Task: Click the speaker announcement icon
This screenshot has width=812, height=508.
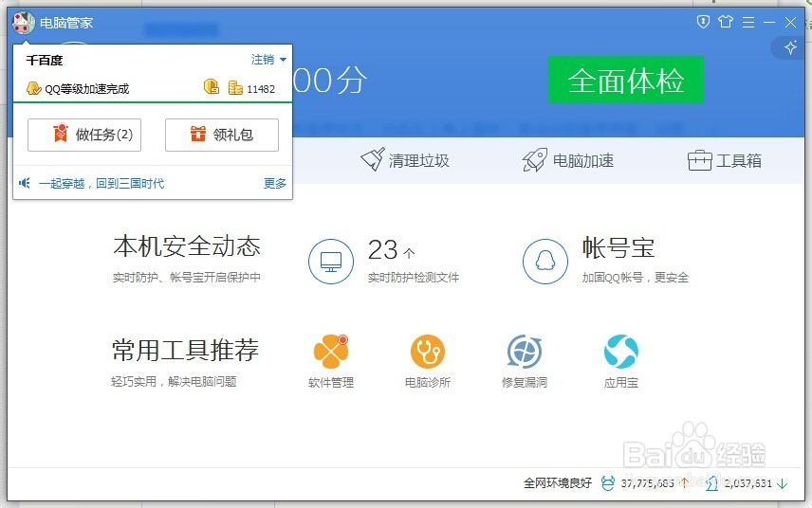Action: [25, 183]
